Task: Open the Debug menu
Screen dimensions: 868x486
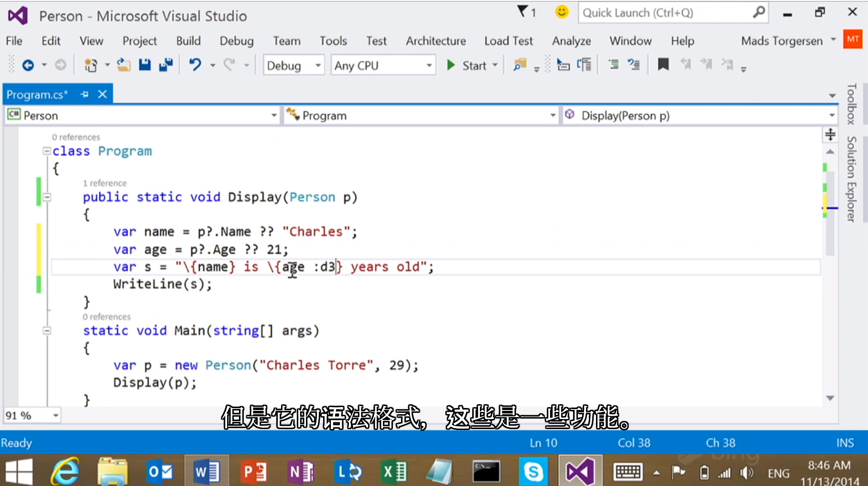Action: [237, 41]
